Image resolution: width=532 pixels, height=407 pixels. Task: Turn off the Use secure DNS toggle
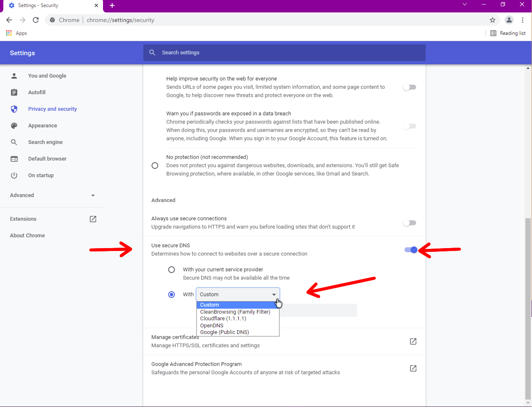[x=410, y=250]
